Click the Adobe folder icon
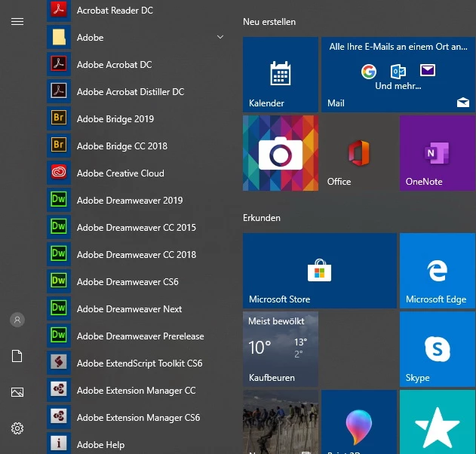 [x=59, y=37]
